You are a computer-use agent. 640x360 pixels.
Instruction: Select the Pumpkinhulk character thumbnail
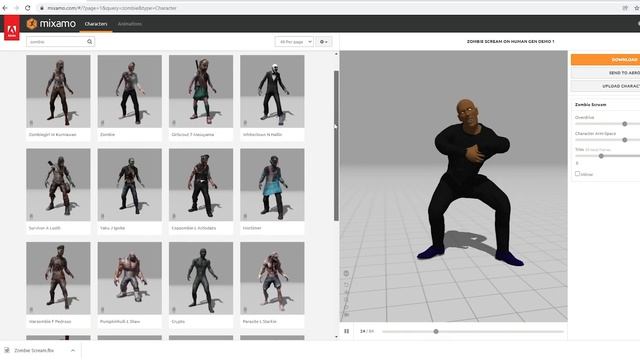(130, 278)
